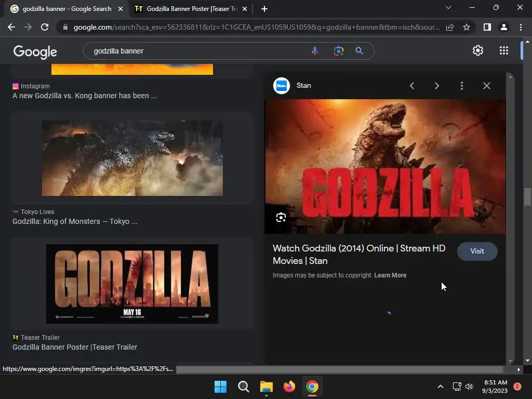Show hidden system tray icons
Viewport: 532px width, 399px height.
[x=441, y=387]
